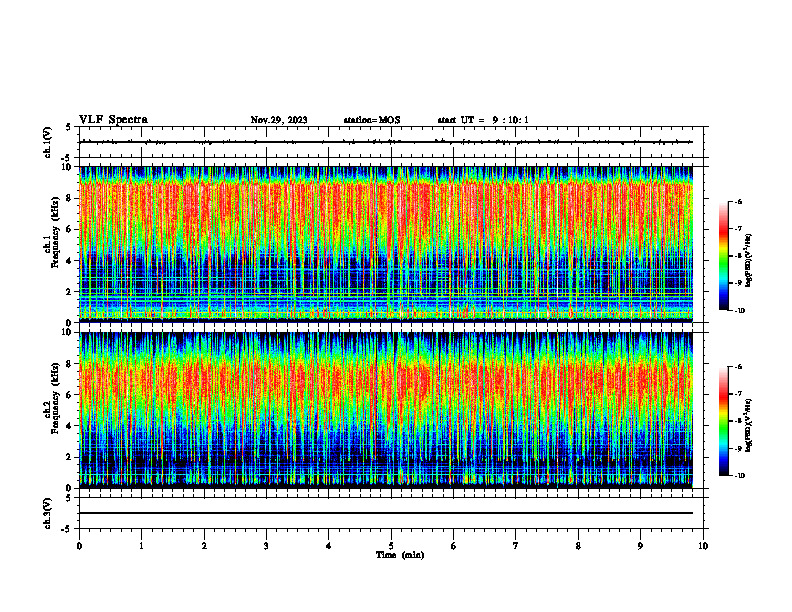The width and height of the screenshot is (792, 612).
Task: Click the log(PSD) label beside ch.1 color scale
Action: pos(748,261)
